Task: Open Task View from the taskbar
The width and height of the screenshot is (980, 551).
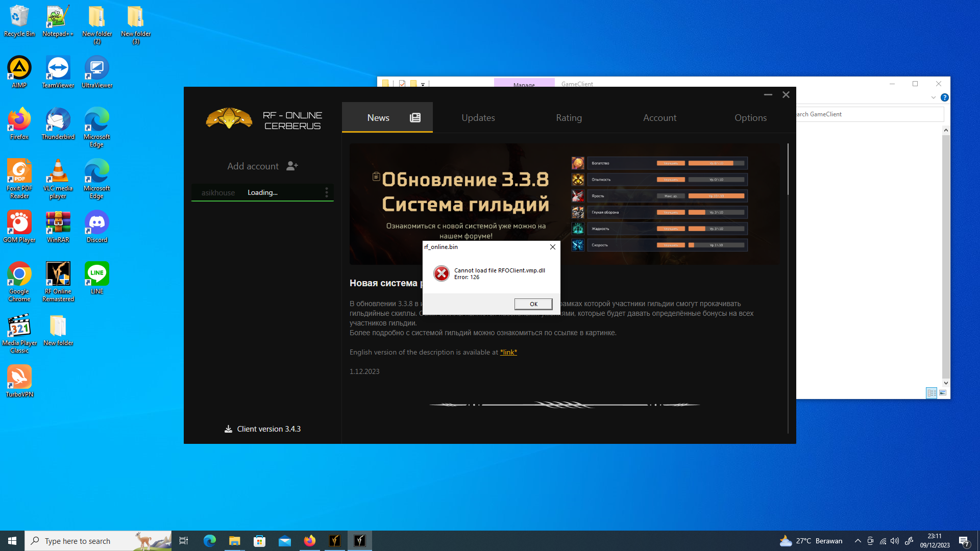Action: point(184,541)
